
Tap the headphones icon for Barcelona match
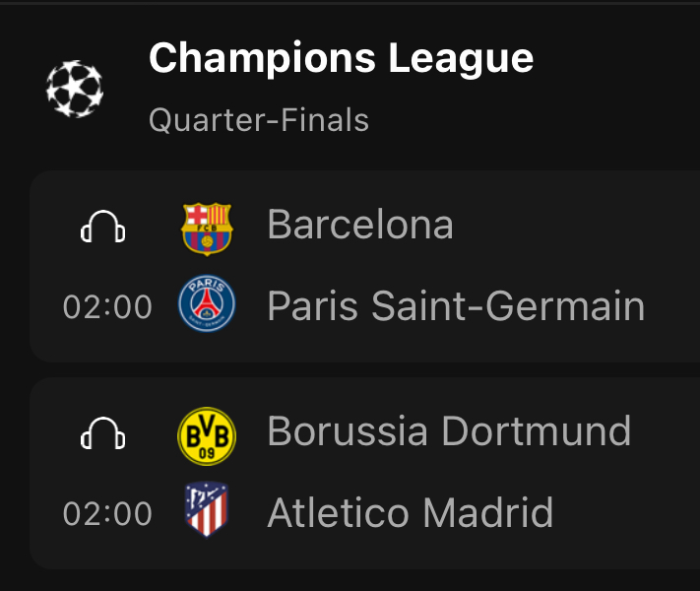point(102,227)
